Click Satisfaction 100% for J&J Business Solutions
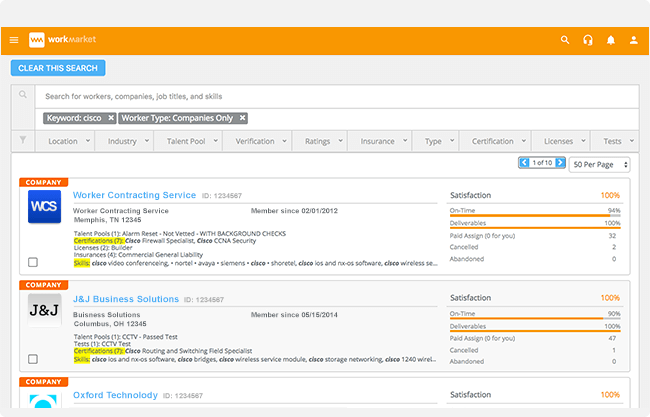The image size is (650, 417). click(610, 298)
